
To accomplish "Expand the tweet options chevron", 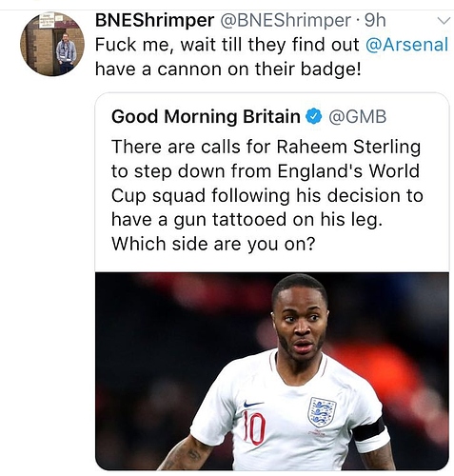I will 444,21.
